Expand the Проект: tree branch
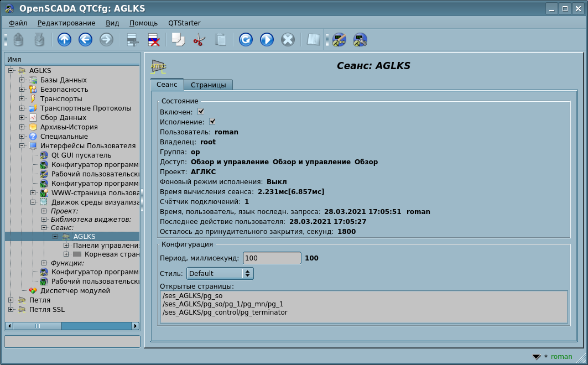This screenshot has width=588, height=365. (44, 211)
